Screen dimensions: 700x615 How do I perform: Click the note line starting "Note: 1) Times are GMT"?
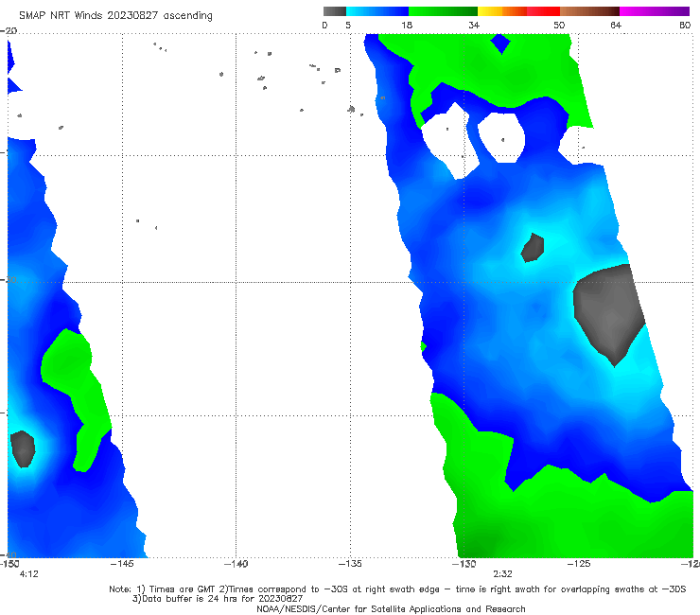[397, 589]
